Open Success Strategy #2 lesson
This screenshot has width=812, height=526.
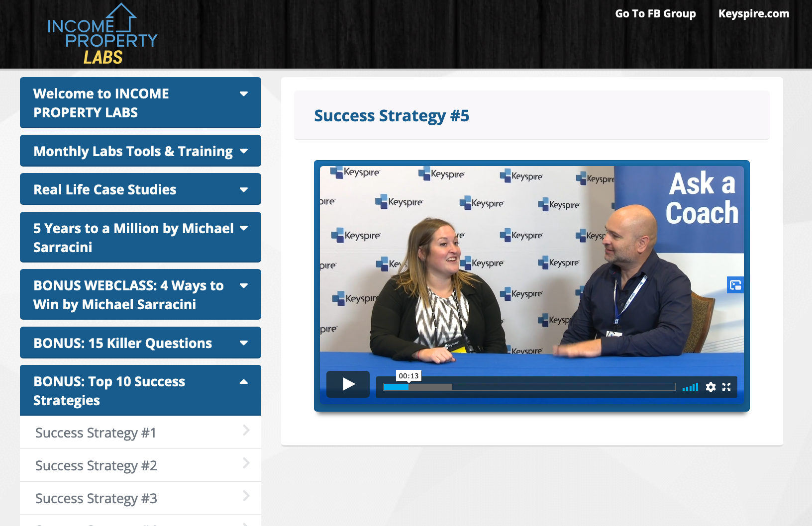140,465
